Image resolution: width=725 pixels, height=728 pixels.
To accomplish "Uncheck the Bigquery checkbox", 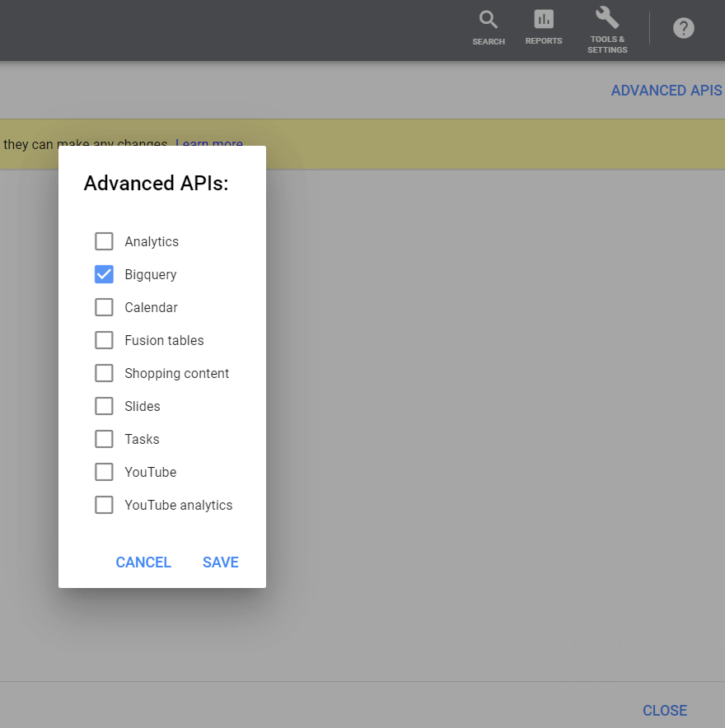I will coord(104,274).
